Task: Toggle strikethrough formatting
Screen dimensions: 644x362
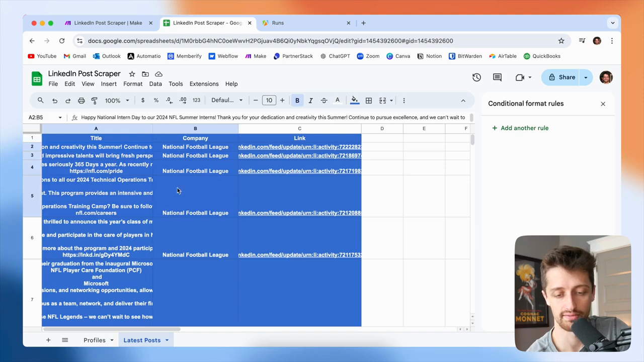Action: click(x=324, y=101)
